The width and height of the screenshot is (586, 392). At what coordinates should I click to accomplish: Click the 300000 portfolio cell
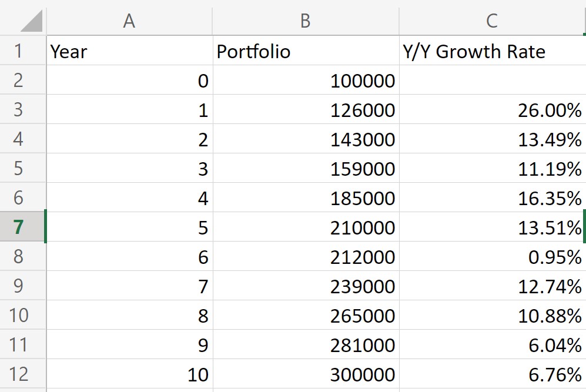(x=306, y=374)
